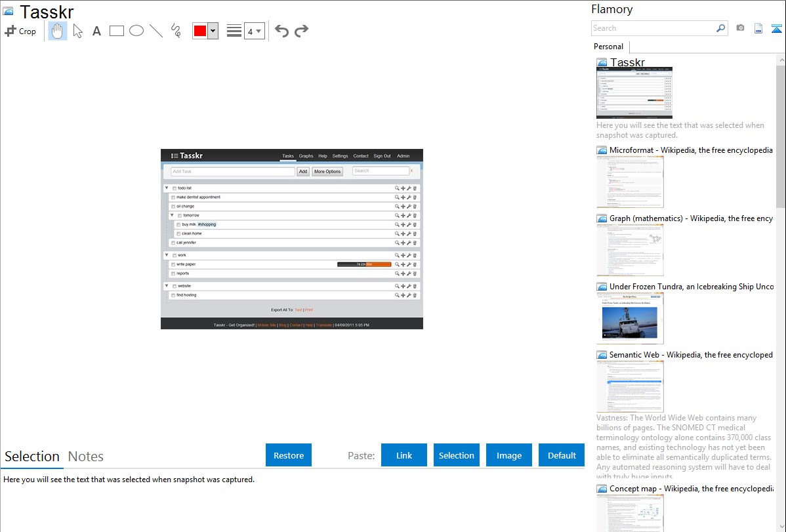Pick the ellipse shape tool

click(x=136, y=31)
